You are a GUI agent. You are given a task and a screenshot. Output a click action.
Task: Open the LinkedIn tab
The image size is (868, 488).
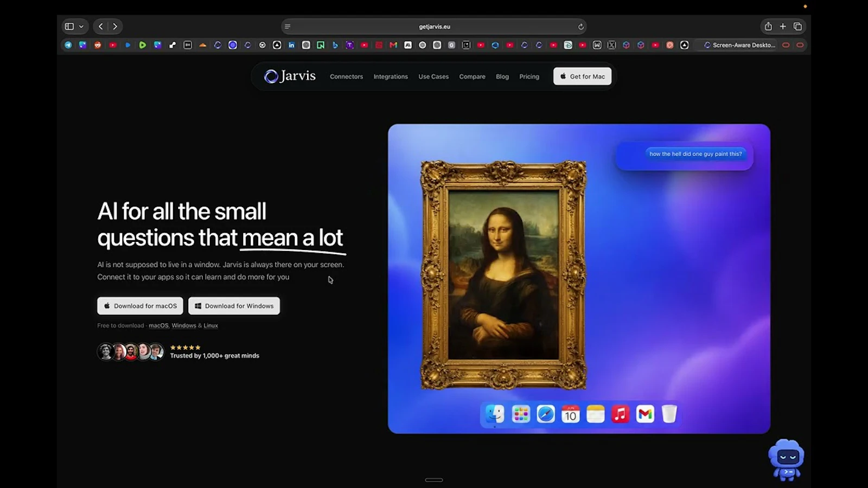(x=291, y=45)
